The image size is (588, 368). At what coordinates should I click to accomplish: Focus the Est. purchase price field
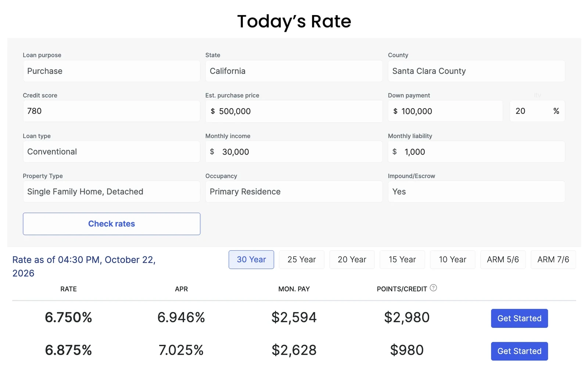coord(294,111)
